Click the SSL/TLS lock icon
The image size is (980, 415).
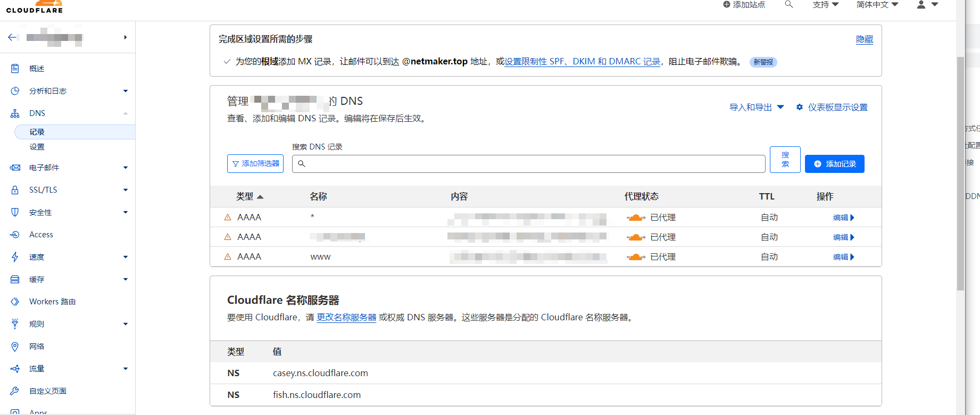tap(15, 190)
